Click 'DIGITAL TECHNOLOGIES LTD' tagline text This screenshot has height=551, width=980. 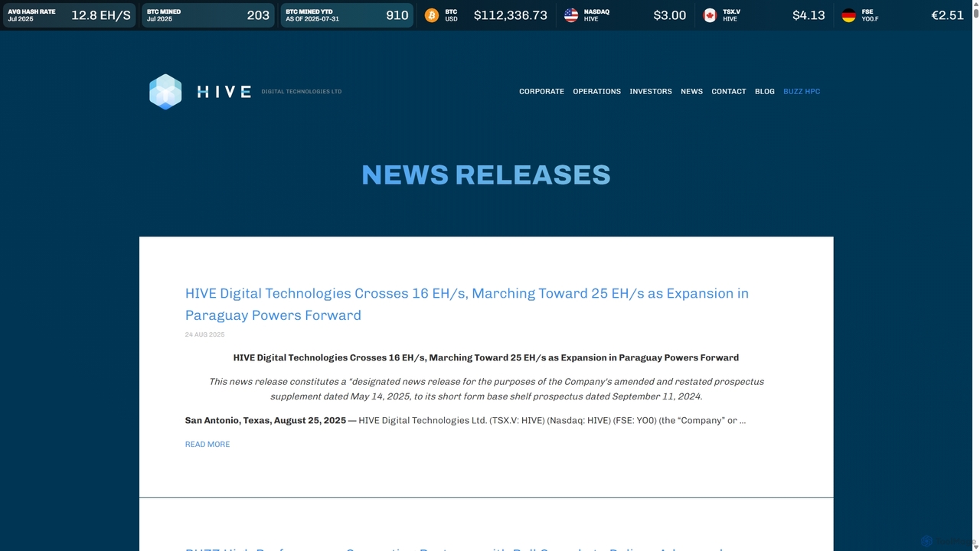[302, 91]
